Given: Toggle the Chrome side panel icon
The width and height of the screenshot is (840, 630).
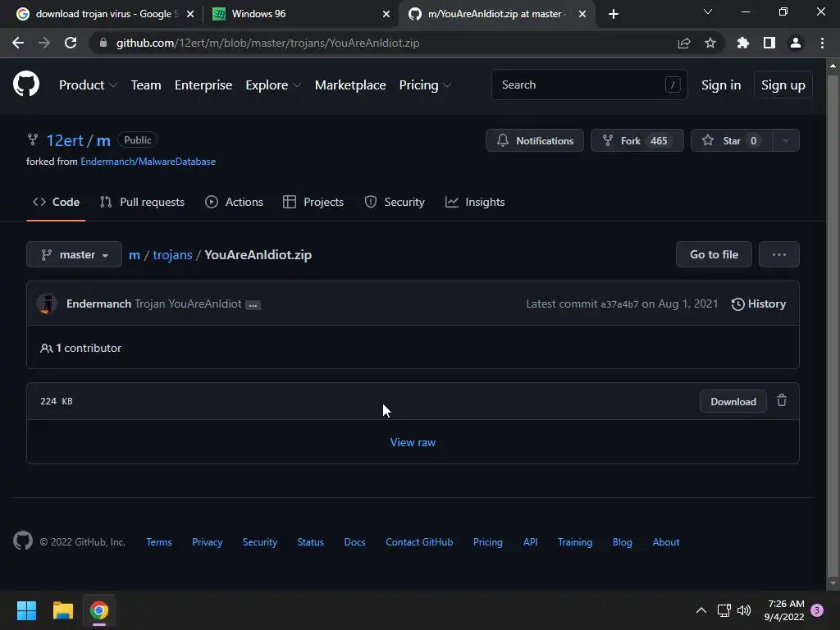Looking at the screenshot, I should [x=769, y=43].
